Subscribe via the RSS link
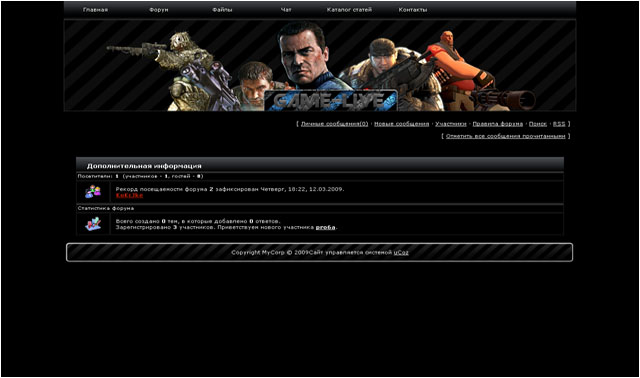The image size is (640, 378). tap(559, 124)
